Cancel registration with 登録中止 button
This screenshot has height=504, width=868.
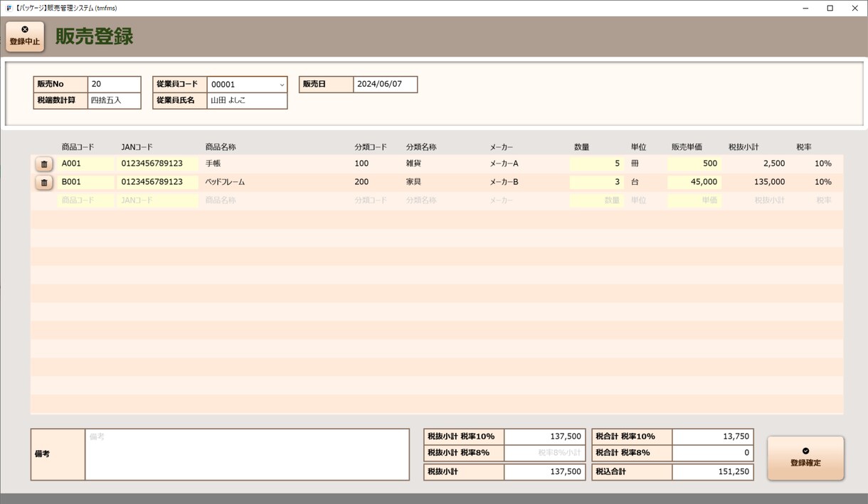click(x=25, y=36)
